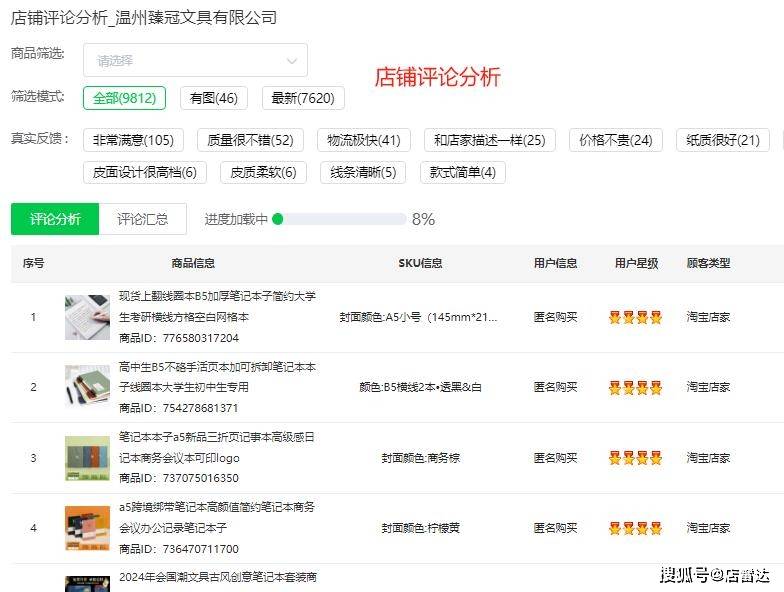This screenshot has height=592, width=784.
Task: Switch to the 评论汇总 tab
Action: pyautogui.click(x=142, y=219)
